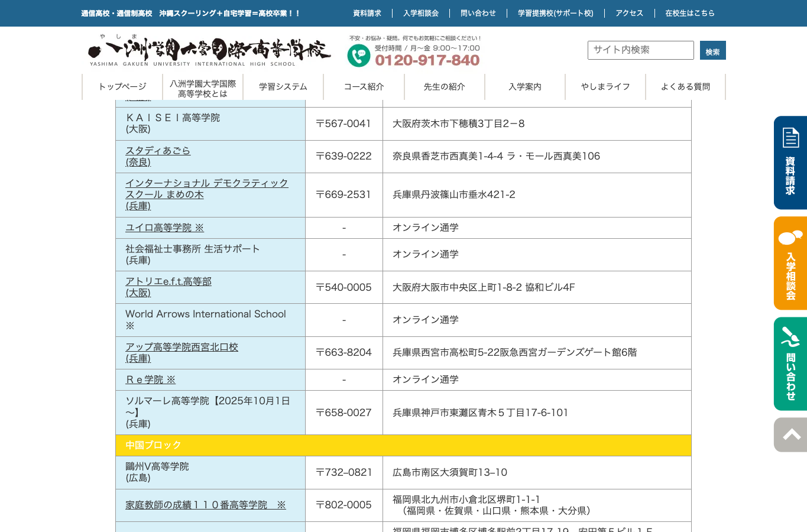Click address 大阪府大阪市中央区上町1-8-2 協和ビル4F

[484, 287]
